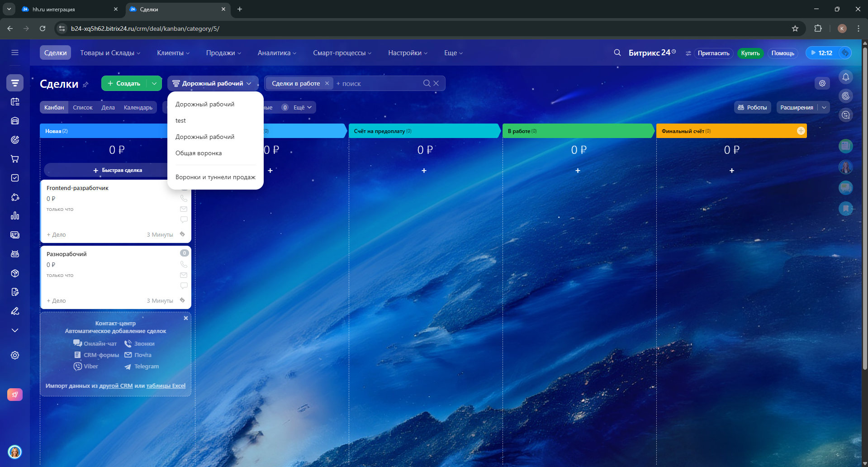
Task: Bookmark this page with the star icon
Action: (795, 29)
